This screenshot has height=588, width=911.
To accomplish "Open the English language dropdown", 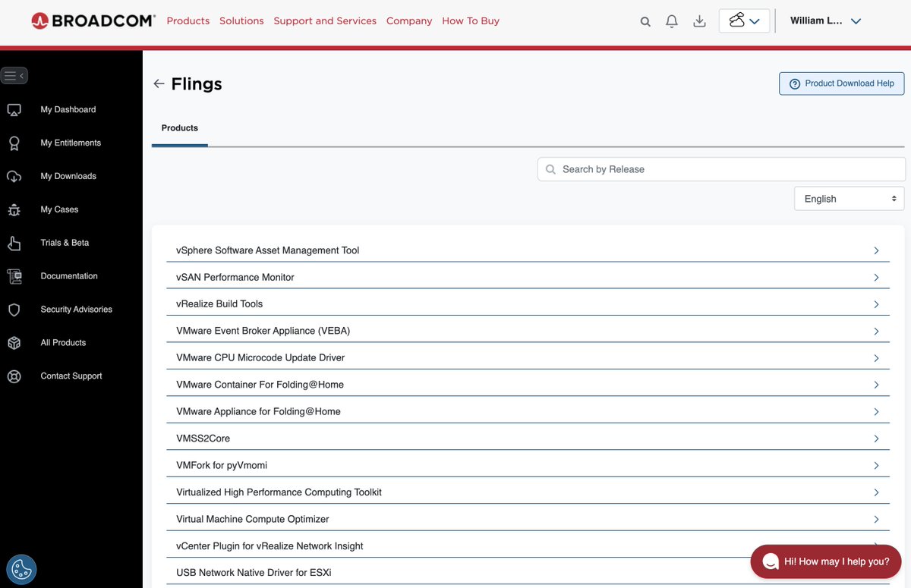I will pyautogui.click(x=849, y=198).
